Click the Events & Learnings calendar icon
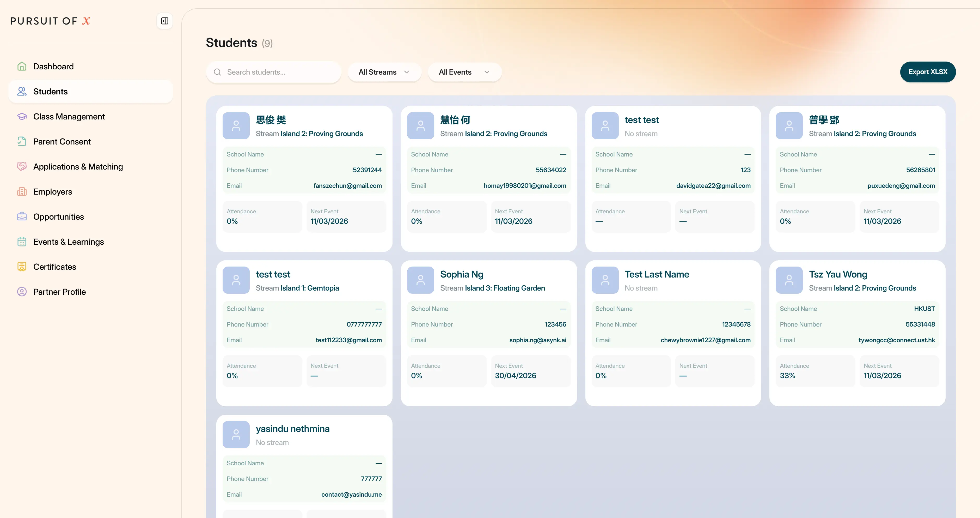 (22, 242)
